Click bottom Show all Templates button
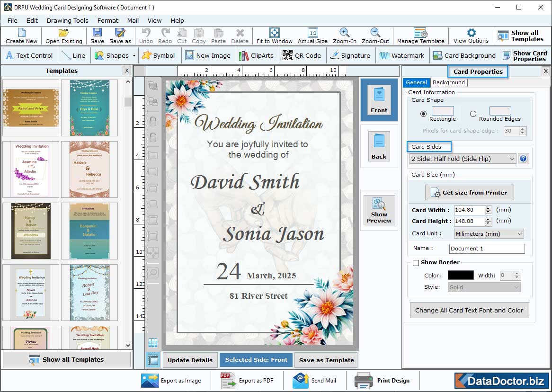 click(x=67, y=360)
